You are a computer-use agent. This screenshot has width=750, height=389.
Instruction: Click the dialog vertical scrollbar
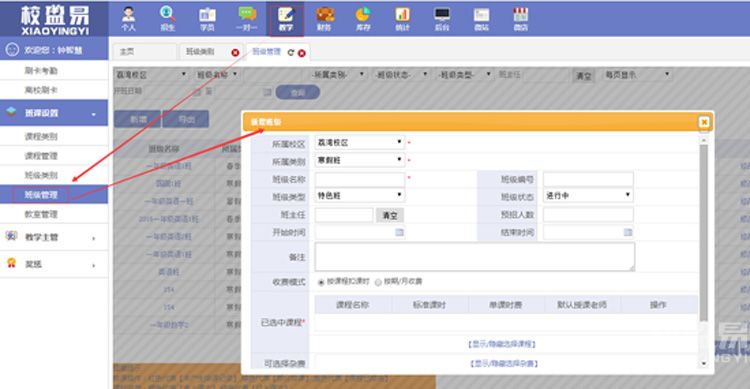pyautogui.click(x=703, y=233)
